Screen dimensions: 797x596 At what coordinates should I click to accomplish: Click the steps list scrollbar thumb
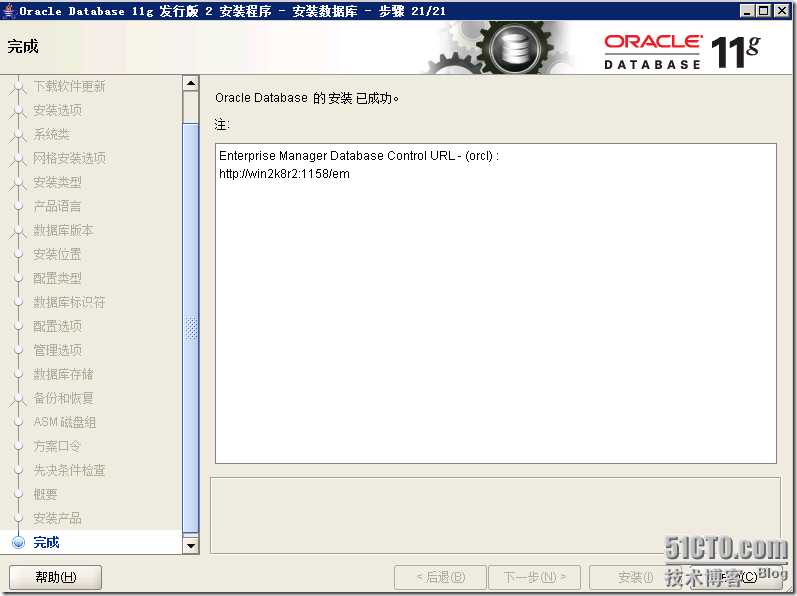pyautogui.click(x=191, y=328)
